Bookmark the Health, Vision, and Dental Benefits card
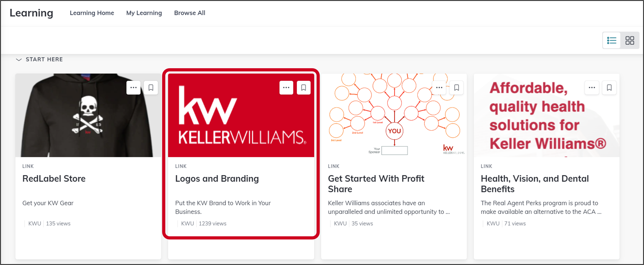Viewport: 644px width, 265px height. point(609,87)
